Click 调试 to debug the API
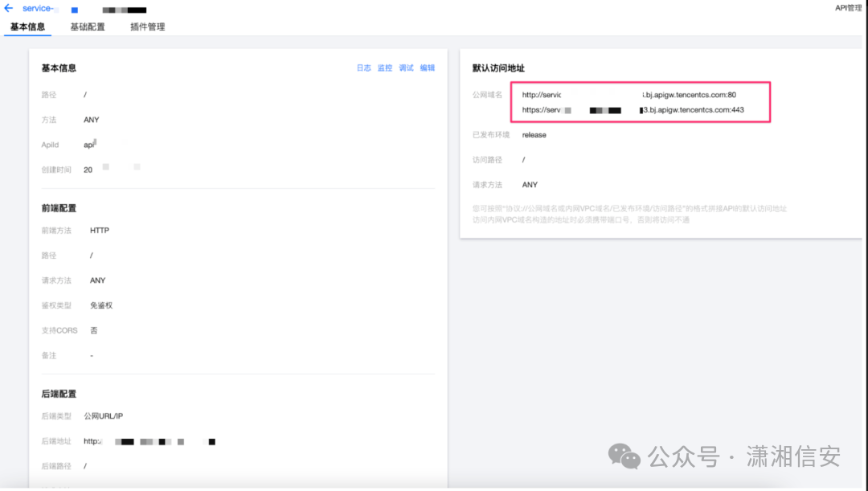This screenshot has width=868, height=491. (x=405, y=68)
